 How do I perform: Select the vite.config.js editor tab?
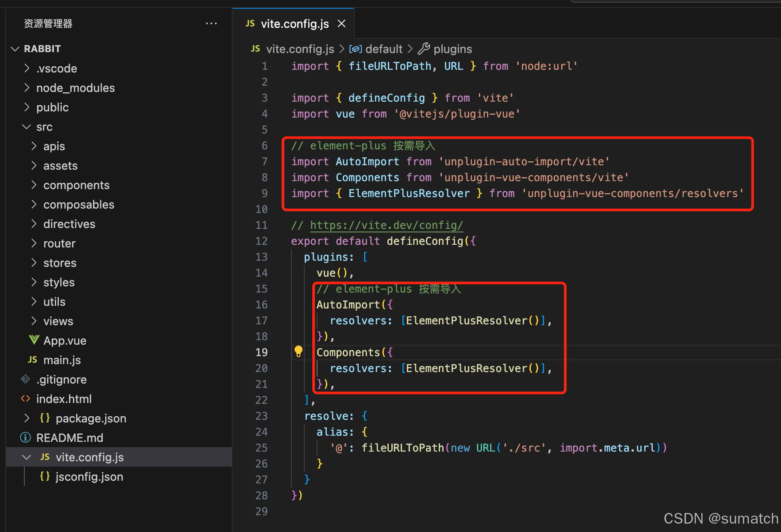pyautogui.click(x=293, y=23)
